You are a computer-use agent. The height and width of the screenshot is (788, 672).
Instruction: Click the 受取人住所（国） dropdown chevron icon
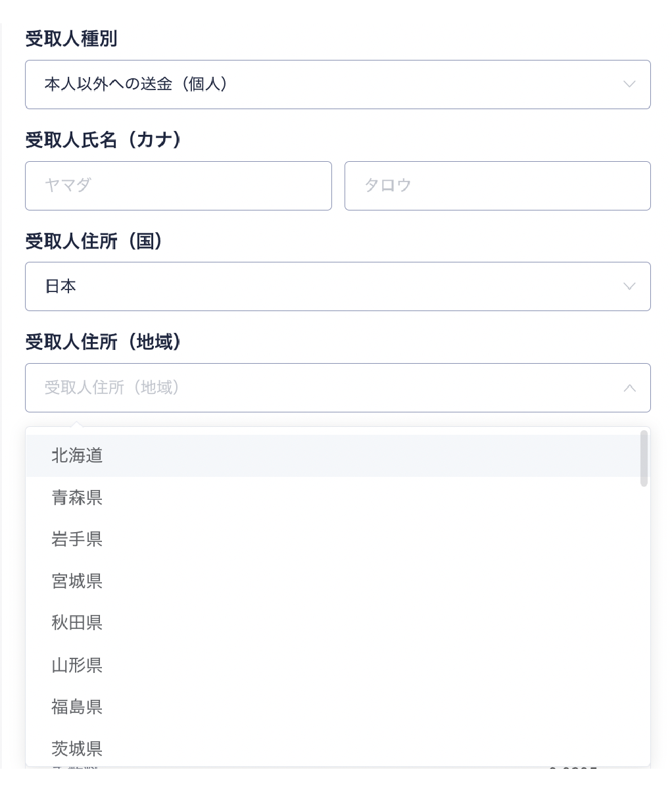pos(629,286)
